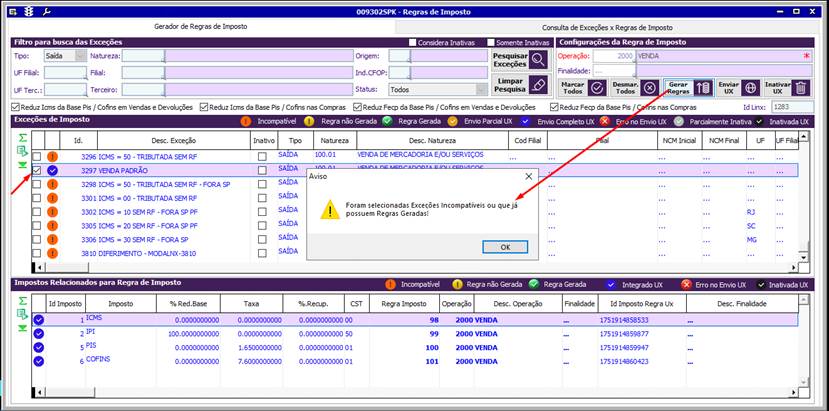Click horizontal scrollbar right arrow of Exceções grid
Image resolution: width=829 pixels, height=411 pixels.
point(794,267)
